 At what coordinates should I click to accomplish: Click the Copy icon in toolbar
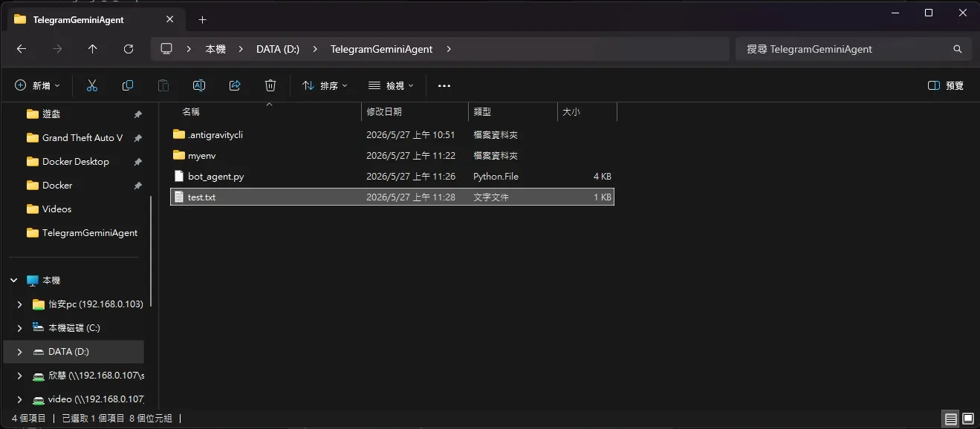pos(128,85)
